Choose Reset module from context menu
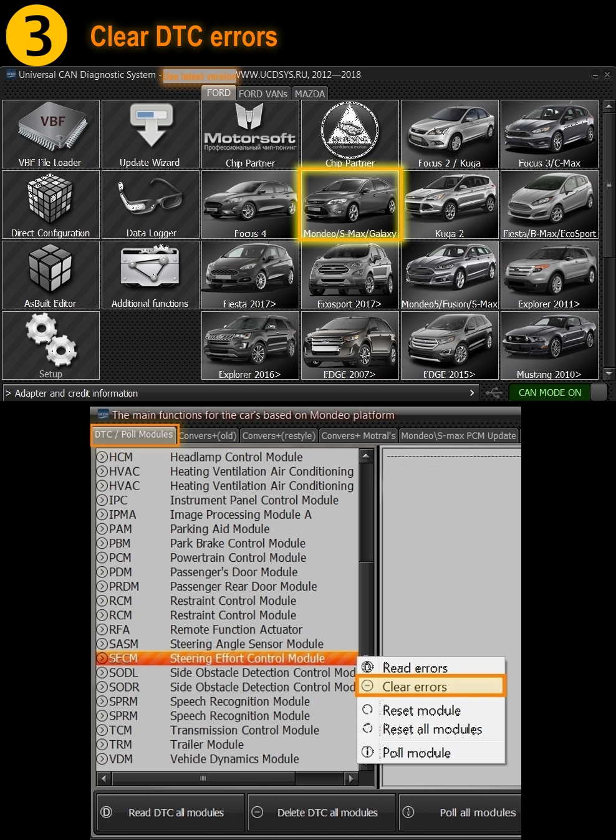The width and height of the screenshot is (616, 840). [x=431, y=710]
